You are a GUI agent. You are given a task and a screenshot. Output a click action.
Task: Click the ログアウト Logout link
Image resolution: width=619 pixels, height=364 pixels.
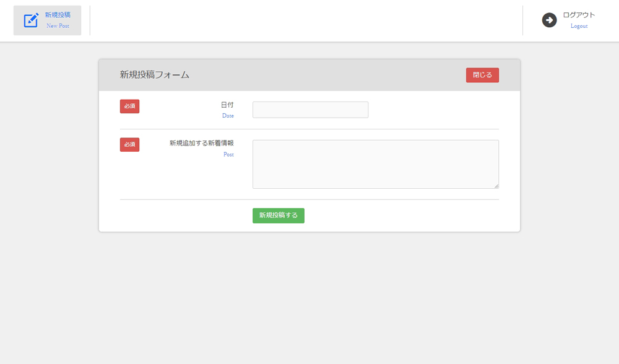[568, 20]
